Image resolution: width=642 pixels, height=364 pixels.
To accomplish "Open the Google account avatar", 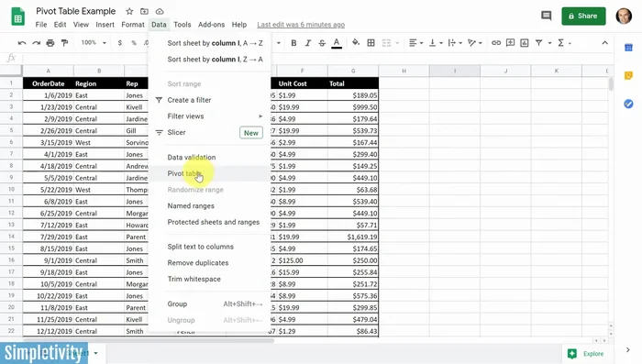I will 624,16.
